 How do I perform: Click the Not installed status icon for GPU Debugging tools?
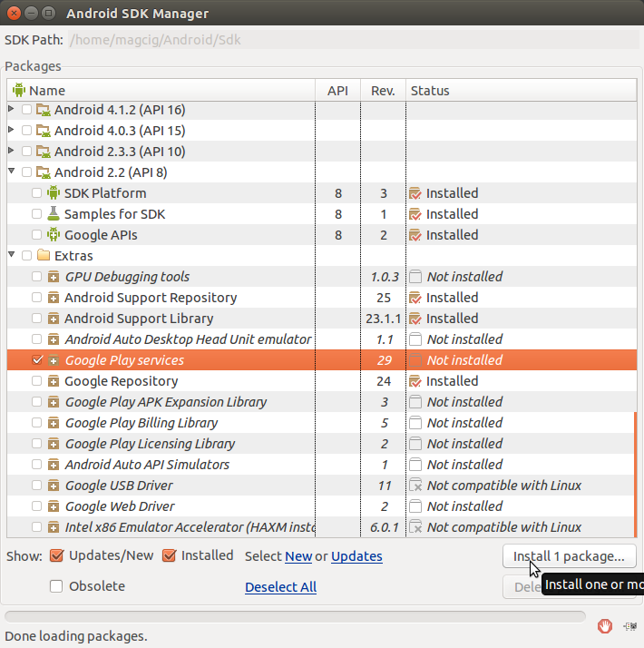(x=415, y=277)
